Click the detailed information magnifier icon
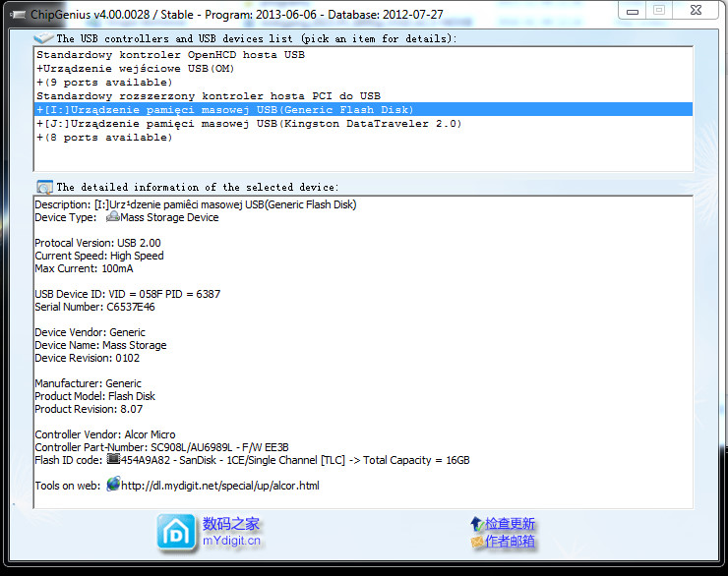 44,187
